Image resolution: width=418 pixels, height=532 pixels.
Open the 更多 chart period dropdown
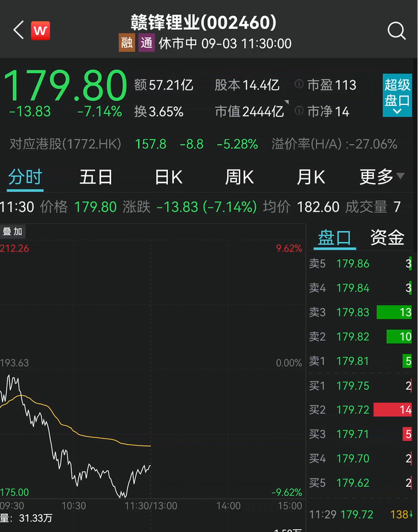(x=382, y=177)
